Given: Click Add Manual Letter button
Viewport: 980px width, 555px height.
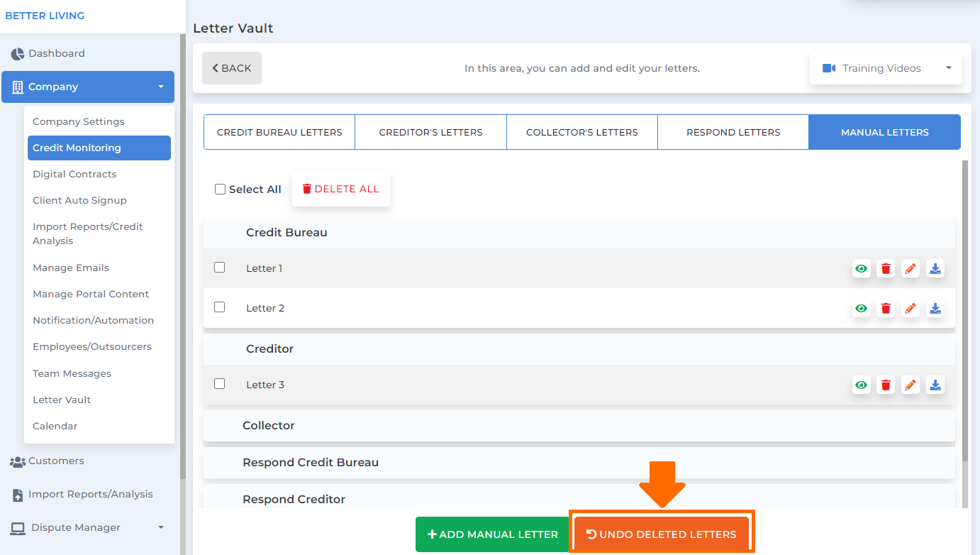Looking at the screenshot, I should (493, 534).
